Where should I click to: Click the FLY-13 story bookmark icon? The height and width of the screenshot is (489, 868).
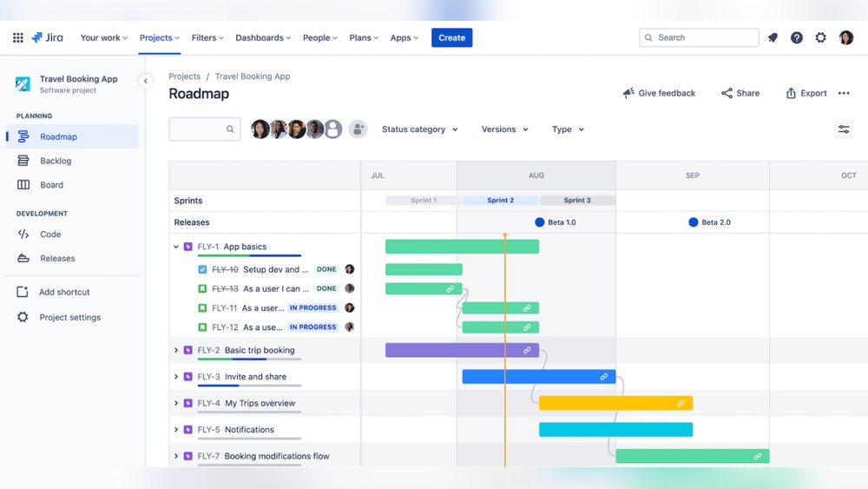[202, 288]
